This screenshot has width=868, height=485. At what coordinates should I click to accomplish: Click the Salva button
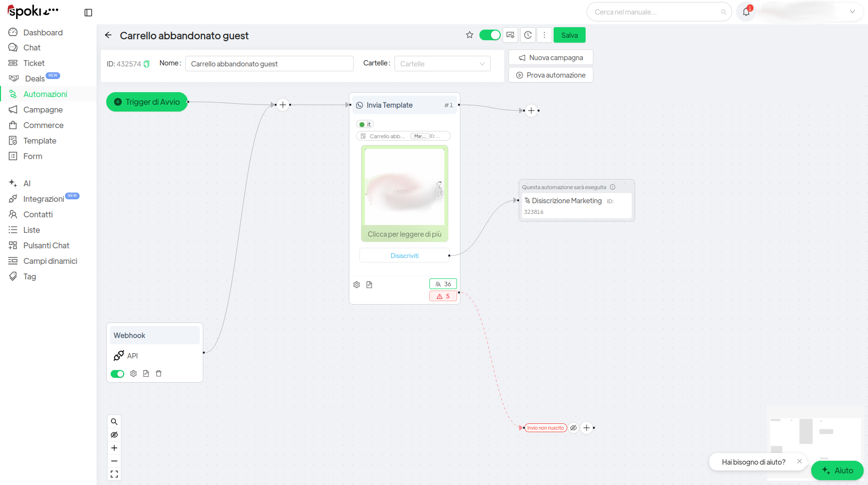click(x=569, y=35)
